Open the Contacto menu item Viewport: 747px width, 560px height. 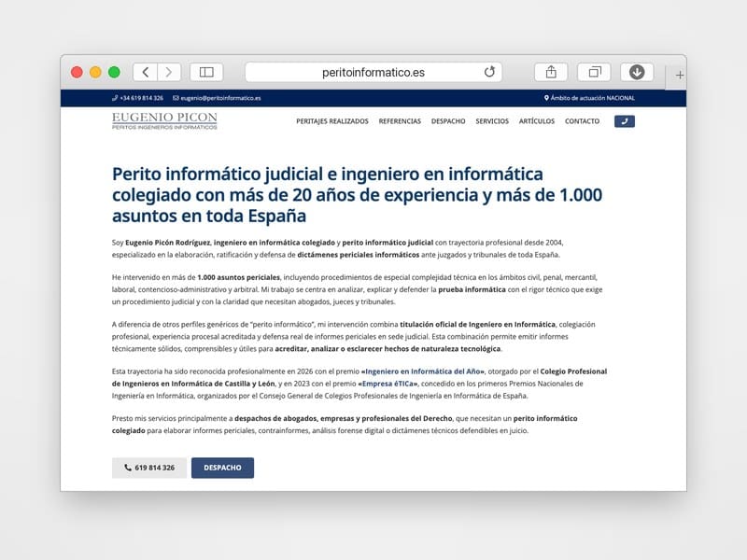pos(582,121)
